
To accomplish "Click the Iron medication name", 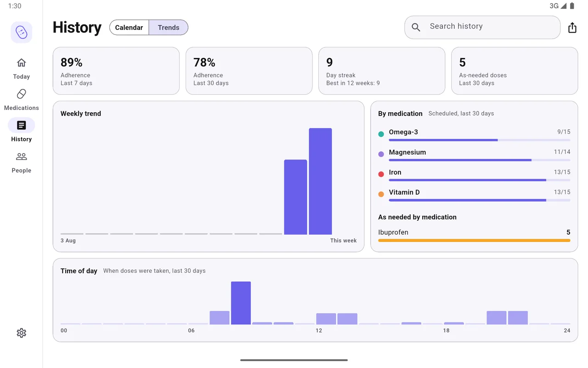I will 395,172.
